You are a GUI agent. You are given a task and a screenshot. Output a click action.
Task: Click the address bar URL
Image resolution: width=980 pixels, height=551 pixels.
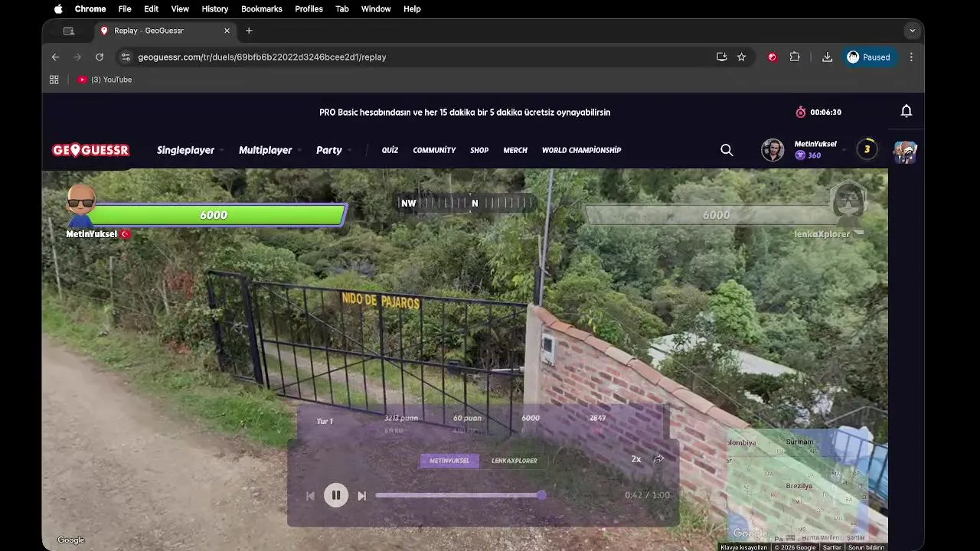click(262, 57)
